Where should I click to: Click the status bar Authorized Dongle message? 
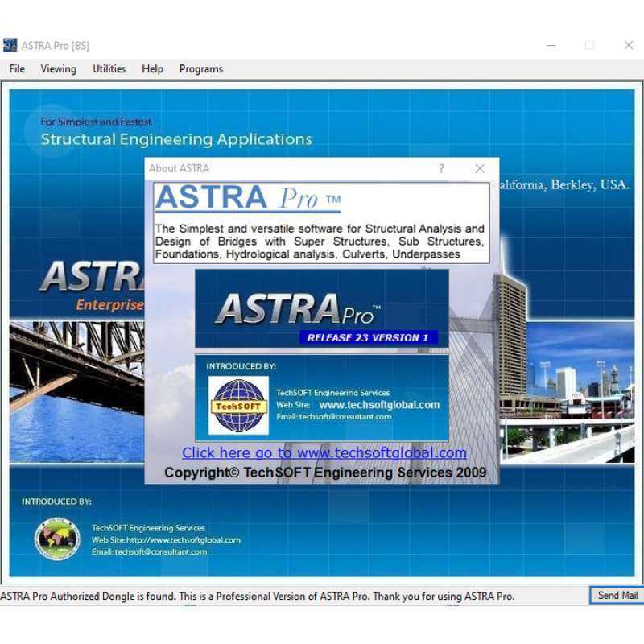point(257,596)
